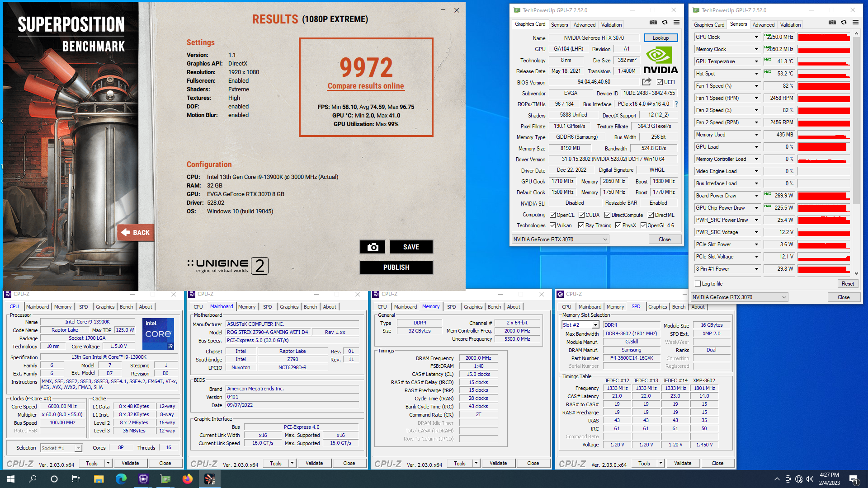Open the Memory Clock sensor dropdown
Image resolution: width=868 pixels, height=488 pixels.
756,49
